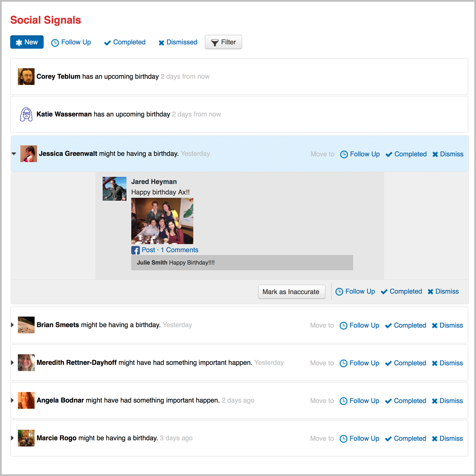Click the name Jared Heyman
Image resolution: width=476 pixels, height=476 pixels.
(x=154, y=182)
